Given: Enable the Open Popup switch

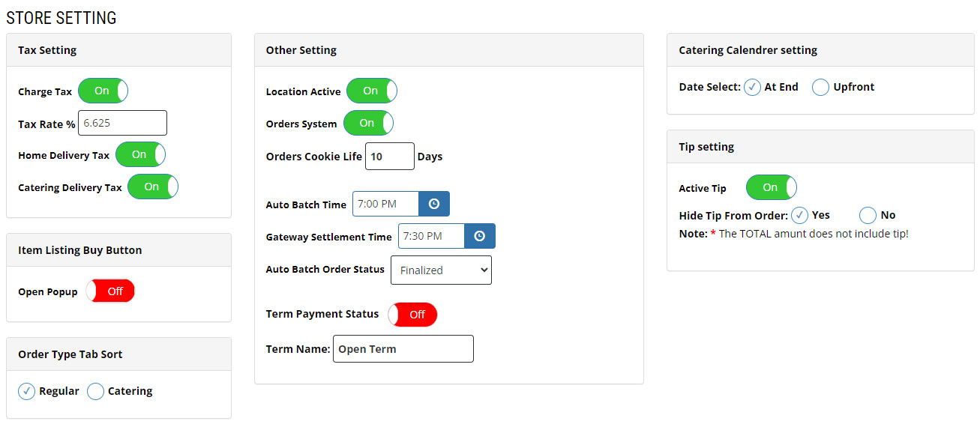Looking at the screenshot, I should click(110, 291).
